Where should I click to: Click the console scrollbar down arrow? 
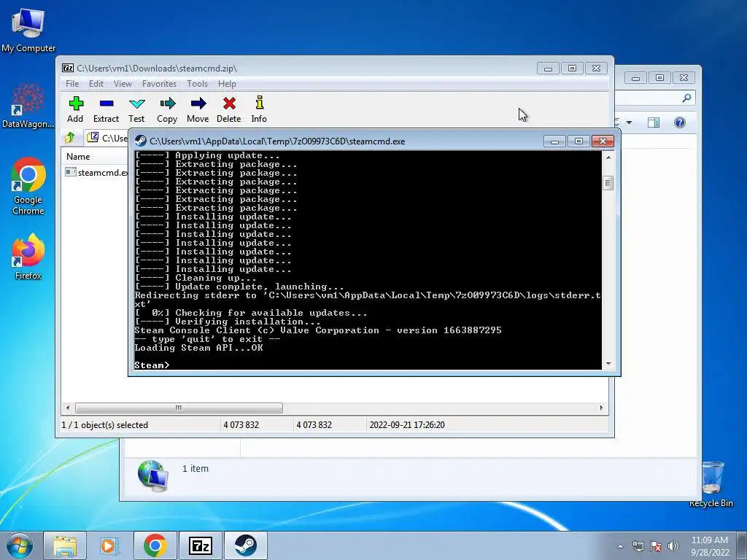608,364
